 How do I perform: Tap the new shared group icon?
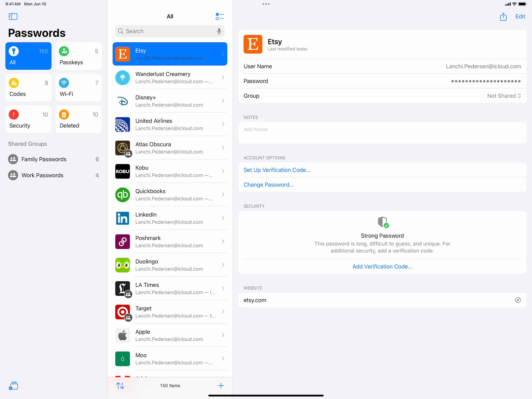pos(13,386)
